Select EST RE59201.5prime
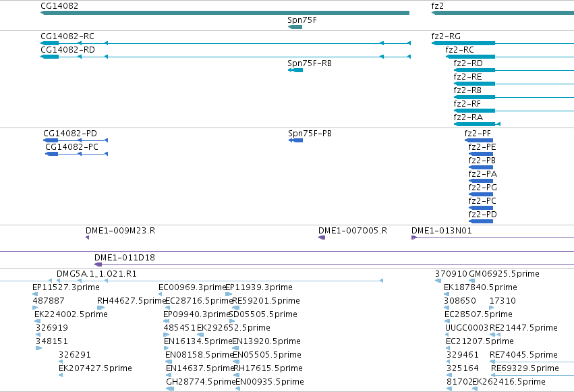This screenshot has width=574, height=392. pos(236,308)
